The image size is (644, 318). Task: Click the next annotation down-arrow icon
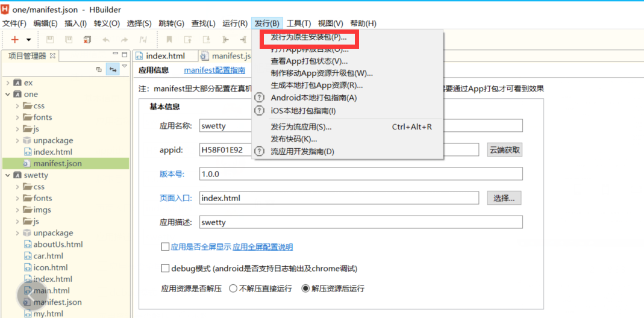[207, 40]
